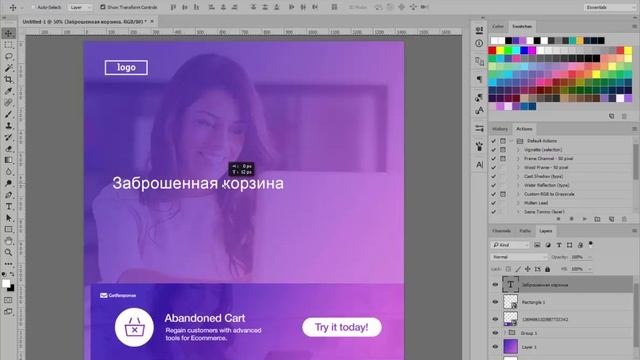Select the Move tool in the toolbar
This screenshot has height=360, width=640.
click(x=8, y=33)
